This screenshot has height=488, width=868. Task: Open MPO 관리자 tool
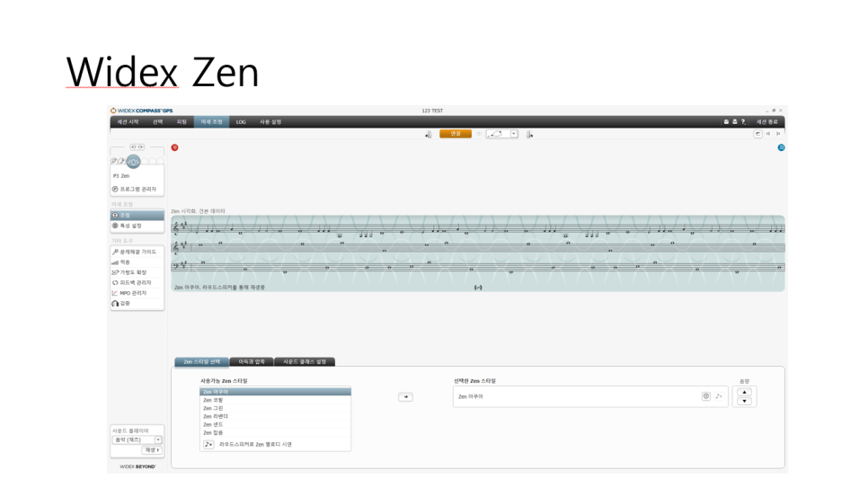coord(137,293)
